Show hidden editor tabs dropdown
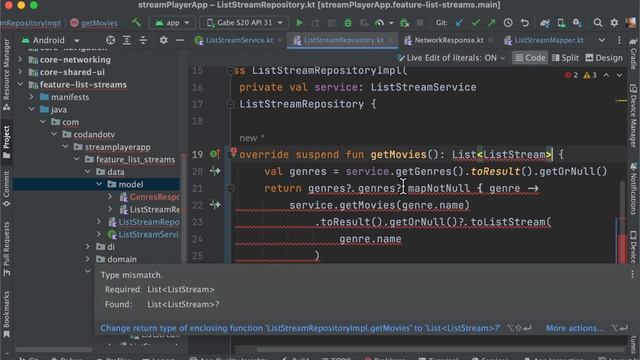 pyautogui.click(x=602, y=40)
